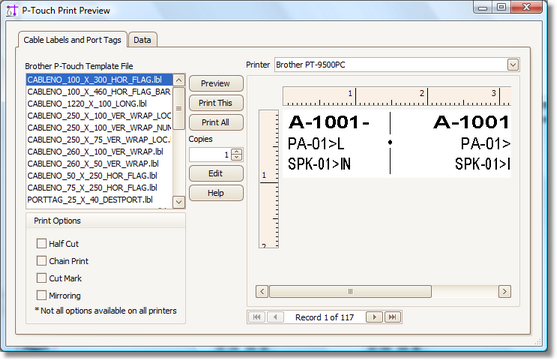Select the Cable Labels and Port Tags tab
This screenshot has height=361, width=557.
[x=72, y=40]
